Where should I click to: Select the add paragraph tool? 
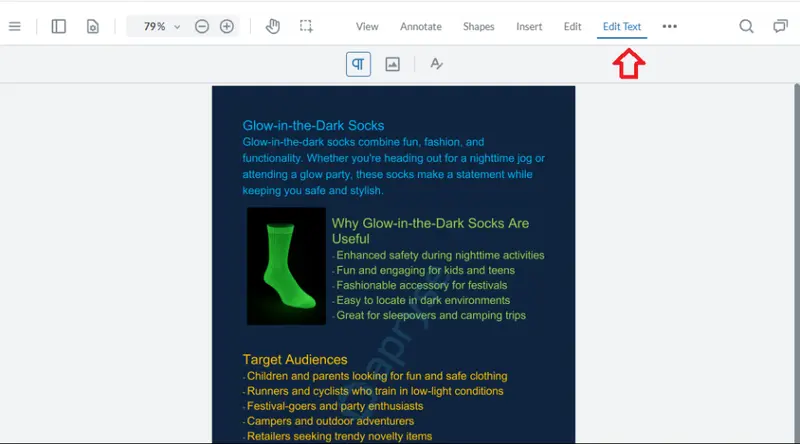click(x=358, y=64)
